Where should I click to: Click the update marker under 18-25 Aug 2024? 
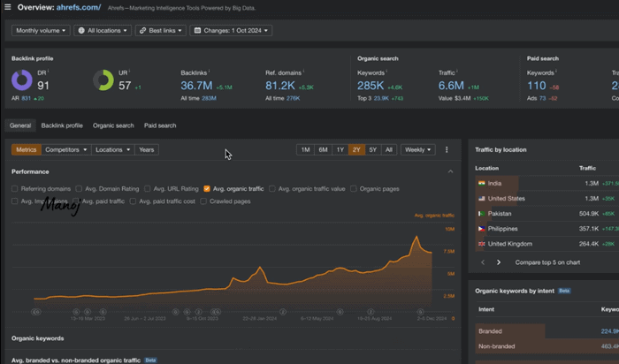(371, 312)
